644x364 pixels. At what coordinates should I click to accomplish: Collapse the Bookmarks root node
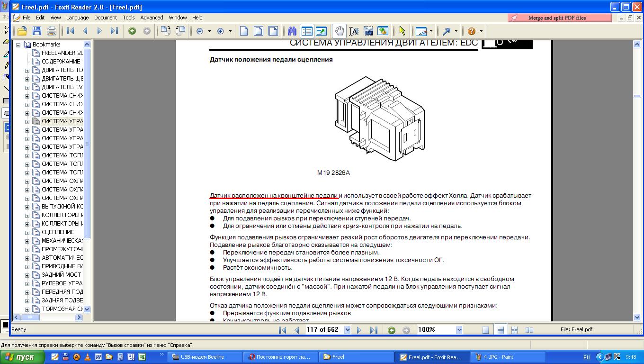click(18, 45)
